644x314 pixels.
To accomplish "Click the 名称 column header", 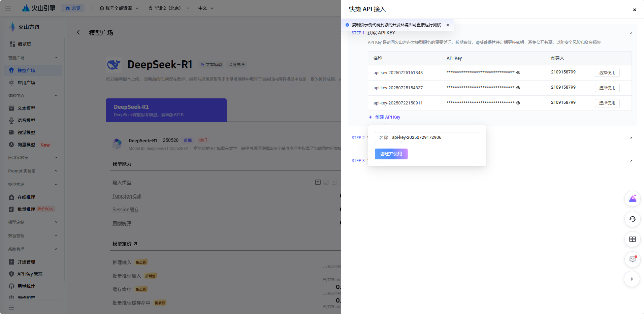I will [x=378, y=58].
